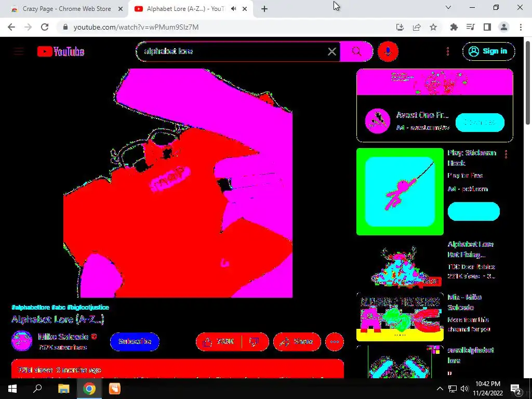The height and width of the screenshot is (399, 532).
Task: Click the #alphabetlore hashtag
Action: coord(31,308)
